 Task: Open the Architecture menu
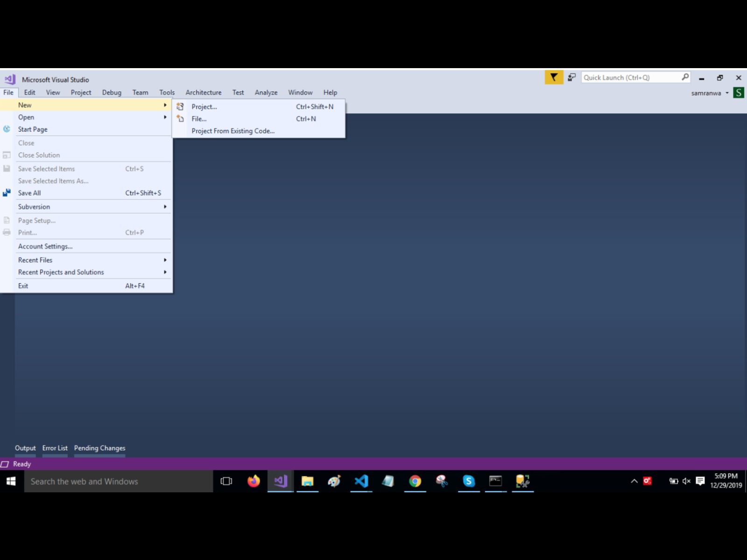pyautogui.click(x=204, y=92)
